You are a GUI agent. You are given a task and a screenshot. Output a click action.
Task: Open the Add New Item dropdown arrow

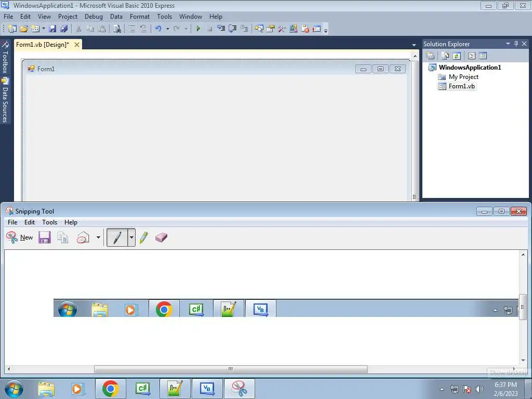click(x=44, y=29)
